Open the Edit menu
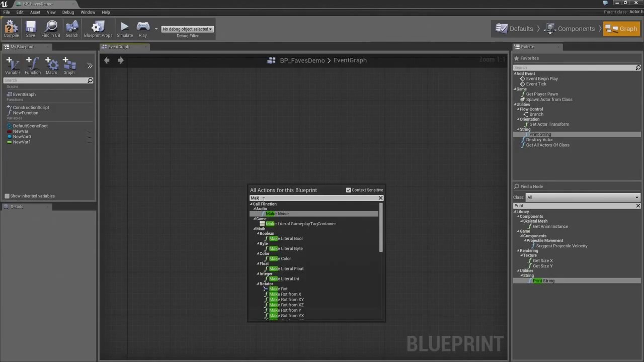This screenshot has height=362, width=644. pyautogui.click(x=20, y=12)
